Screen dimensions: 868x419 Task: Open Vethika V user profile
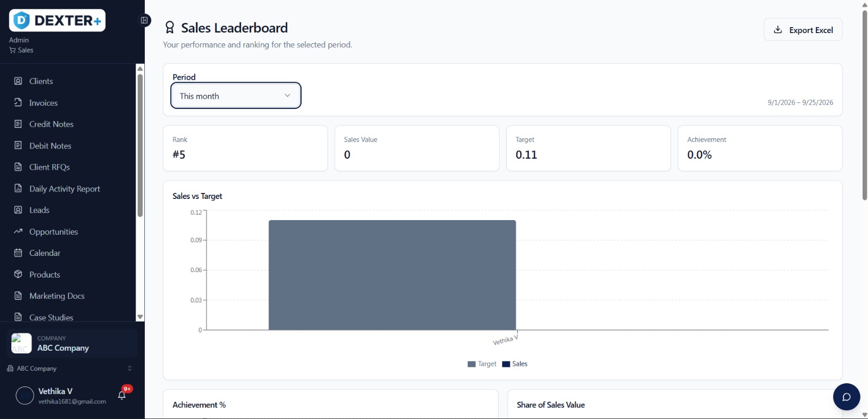click(x=61, y=396)
